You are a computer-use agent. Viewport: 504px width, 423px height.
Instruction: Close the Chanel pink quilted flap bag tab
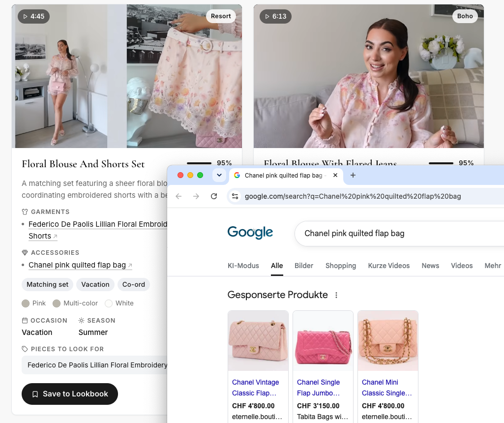[335, 175]
